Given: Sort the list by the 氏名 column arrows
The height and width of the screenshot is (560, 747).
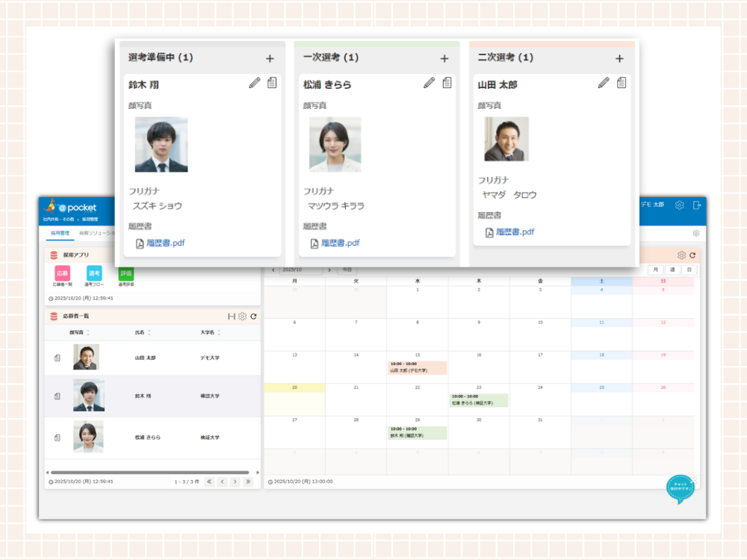Looking at the screenshot, I should (x=149, y=333).
